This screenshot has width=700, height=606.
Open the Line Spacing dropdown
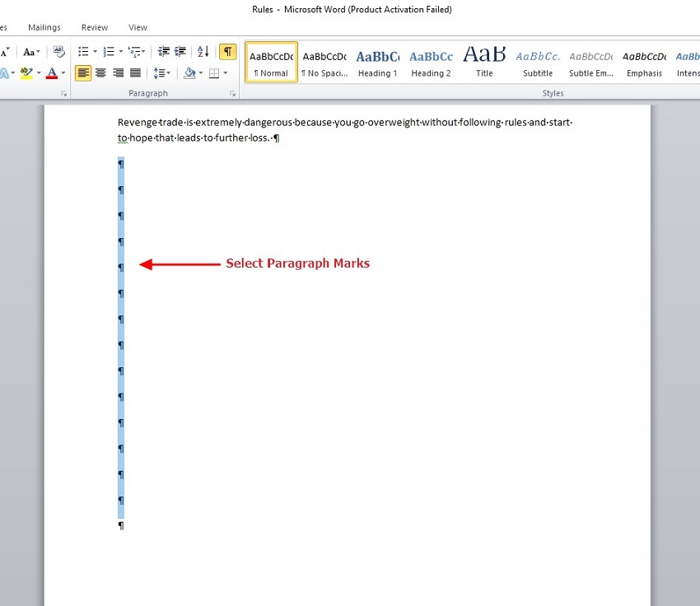click(x=162, y=73)
